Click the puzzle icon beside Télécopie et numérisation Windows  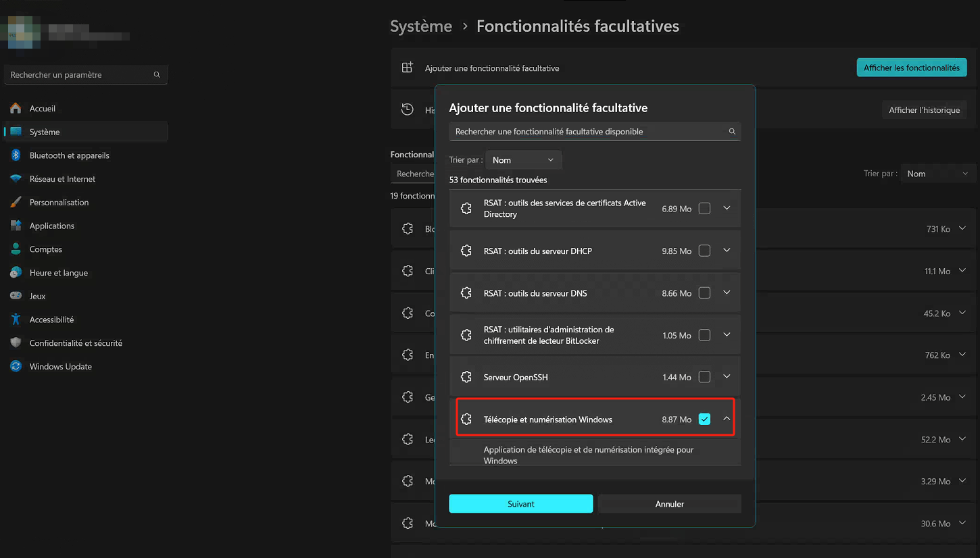pyautogui.click(x=466, y=420)
